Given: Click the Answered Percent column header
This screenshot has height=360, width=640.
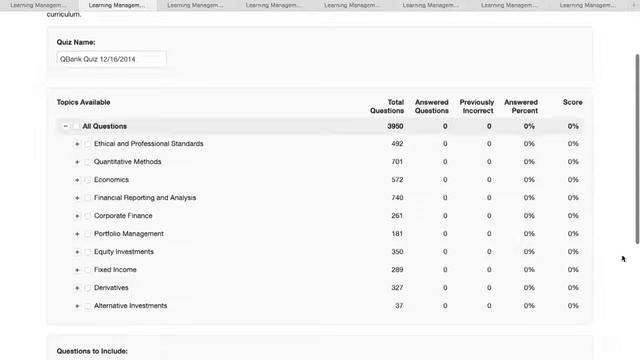Looking at the screenshot, I should coord(521,107).
